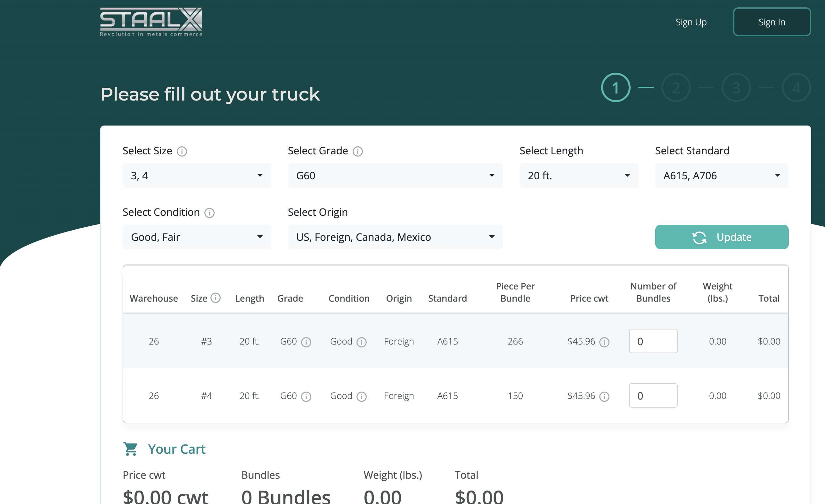Click the info icon beside Select Condition
825x504 pixels.
209,213
